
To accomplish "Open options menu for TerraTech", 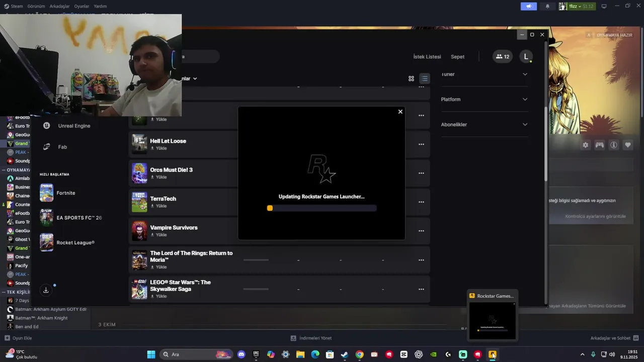I will (421, 202).
